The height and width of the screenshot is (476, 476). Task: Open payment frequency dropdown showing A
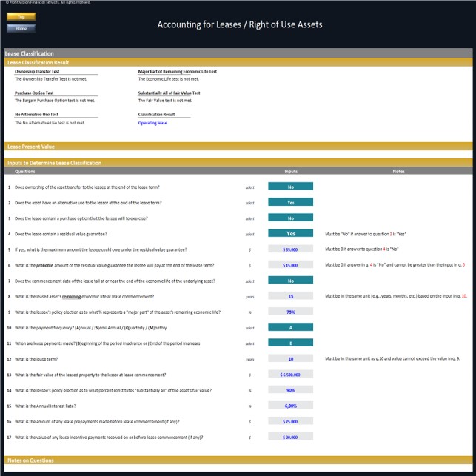point(290,327)
